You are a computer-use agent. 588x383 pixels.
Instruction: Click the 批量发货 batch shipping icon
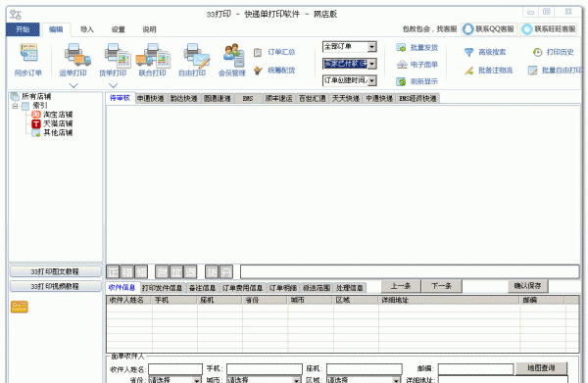(x=401, y=48)
